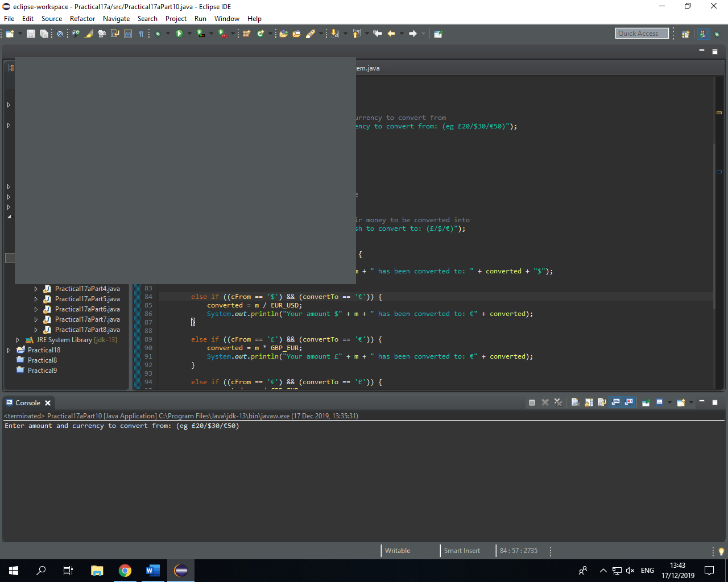Viewport: 728px width, 582px height.
Task: Click the yellow Back navigation arrow
Action: click(391, 34)
